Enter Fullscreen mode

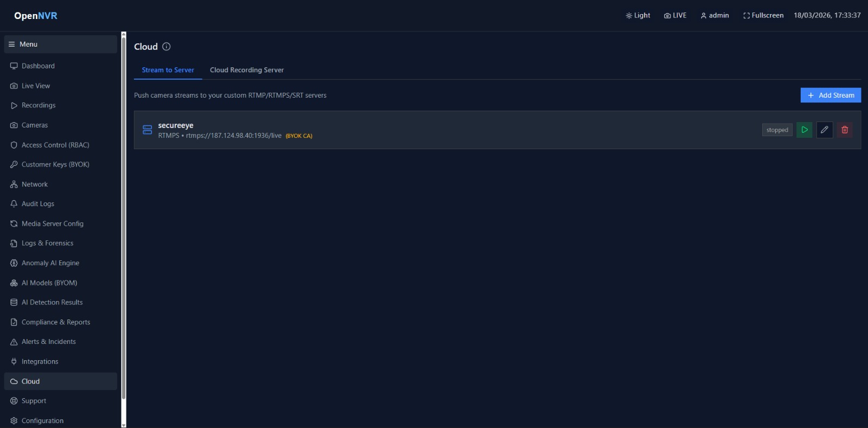tap(763, 16)
